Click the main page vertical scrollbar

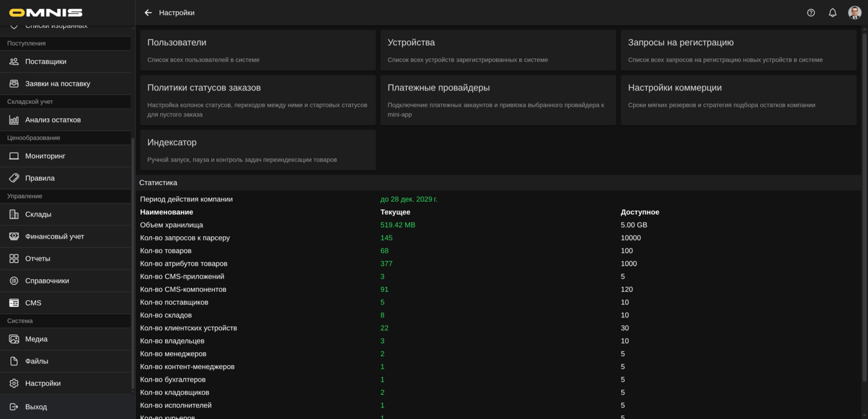[x=864, y=205]
